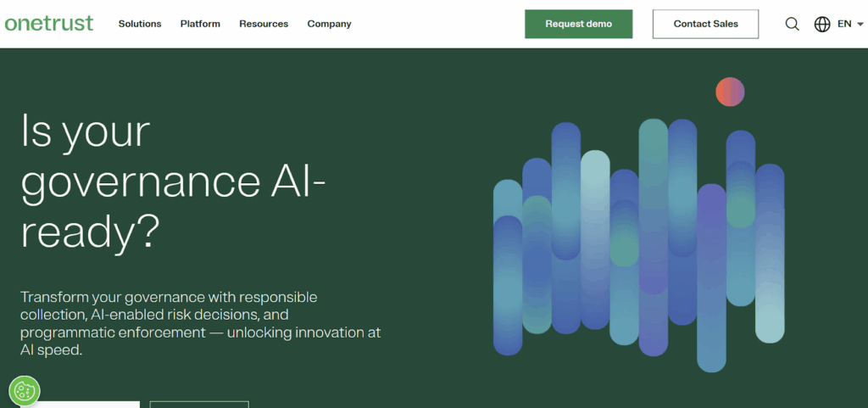Click the tallest teal bar in the graphic
Viewport: 868px width, 408px height.
(x=653, y=212)
